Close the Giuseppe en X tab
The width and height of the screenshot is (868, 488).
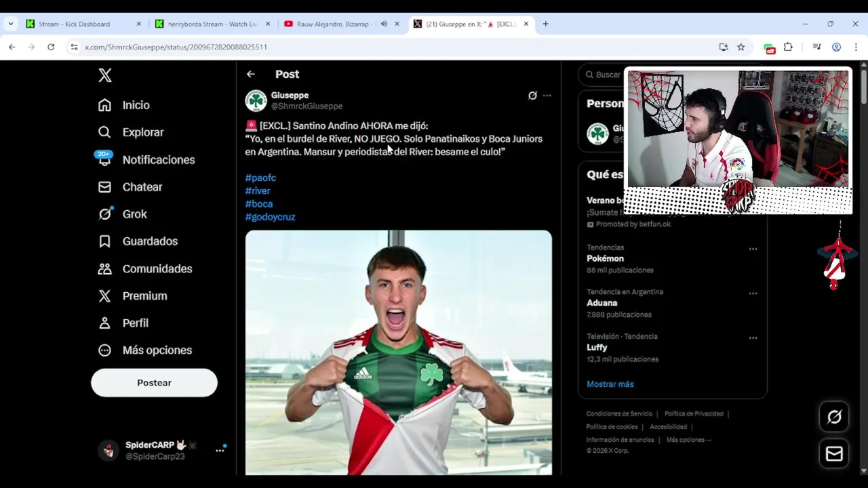click(x=526, y=24)
